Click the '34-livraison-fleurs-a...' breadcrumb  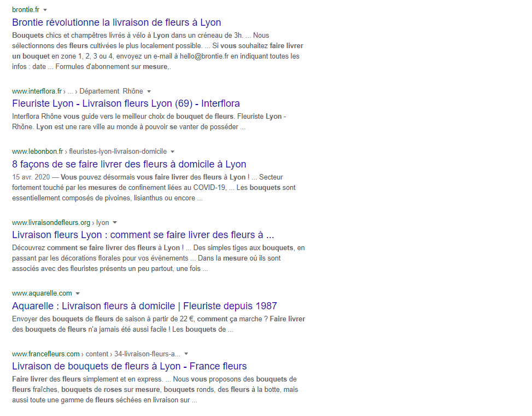pyautogui.click(x=147, y=354)
